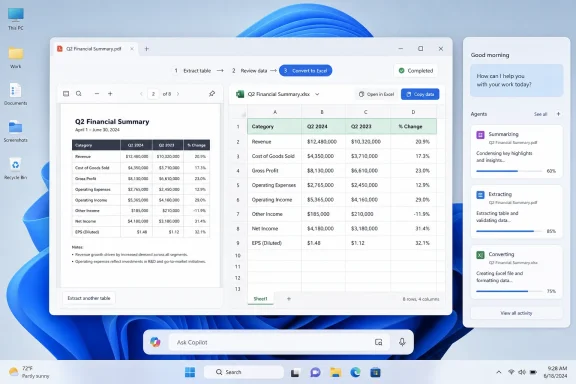
Task: Click the How can I help you prompt
Action: pos(516,80)
